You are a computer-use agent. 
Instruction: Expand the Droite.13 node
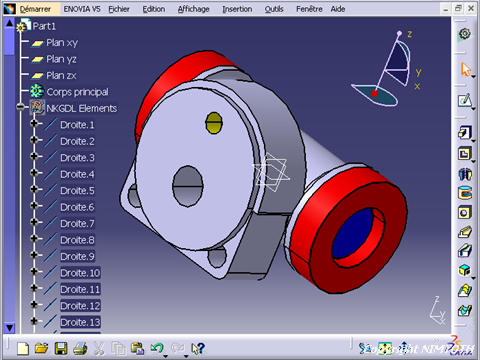coord(34,321)
